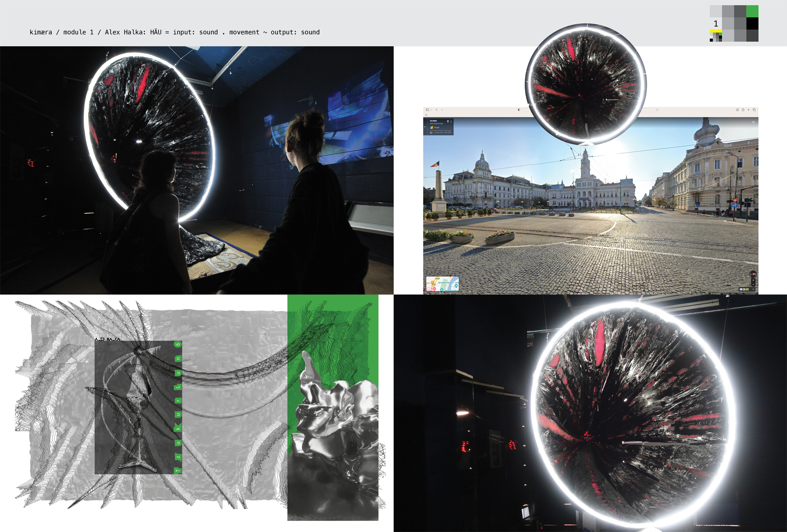
Task: Click the Share icon in browser toolbar
Action: coord(743,110)
